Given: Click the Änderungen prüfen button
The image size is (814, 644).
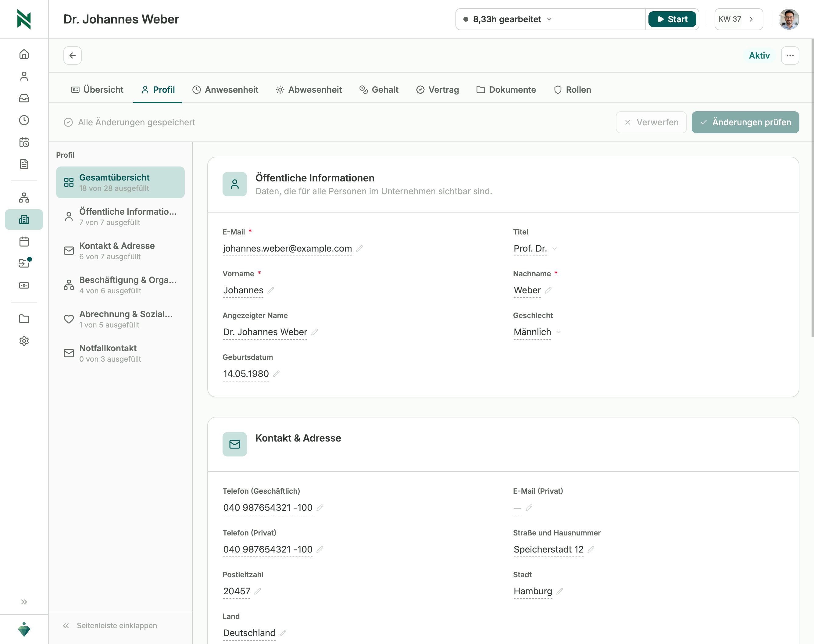Looking at the screenshot, I should pyautogui.click(x=745, y=122).
